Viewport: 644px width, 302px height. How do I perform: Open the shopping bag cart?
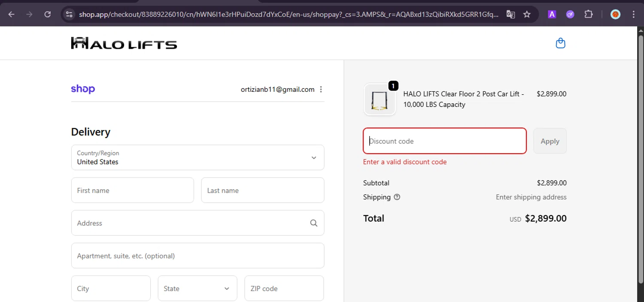pyautogui.click(x=560, y=43)
